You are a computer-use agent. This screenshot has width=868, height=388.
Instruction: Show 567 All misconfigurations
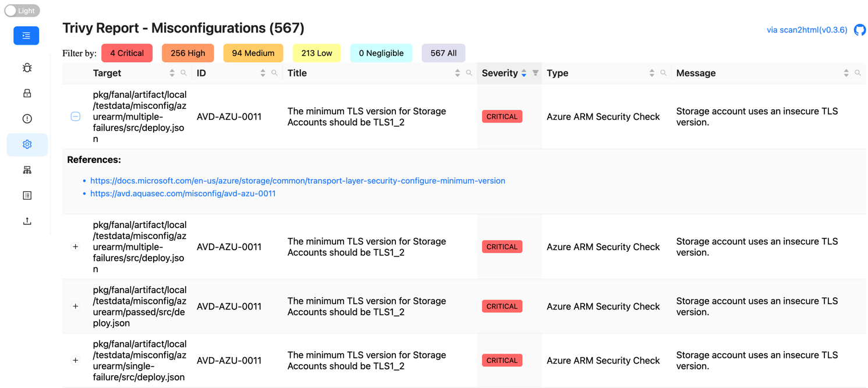444,53
